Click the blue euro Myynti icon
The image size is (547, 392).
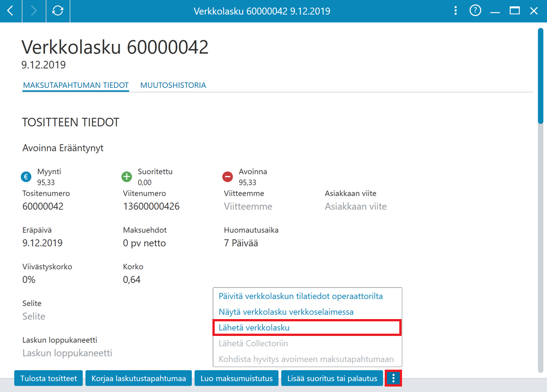tap(26, 177)
